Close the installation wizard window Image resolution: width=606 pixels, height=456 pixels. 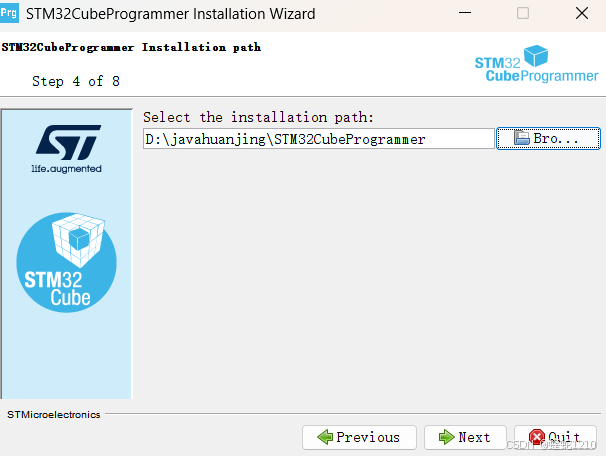point(582,13)
